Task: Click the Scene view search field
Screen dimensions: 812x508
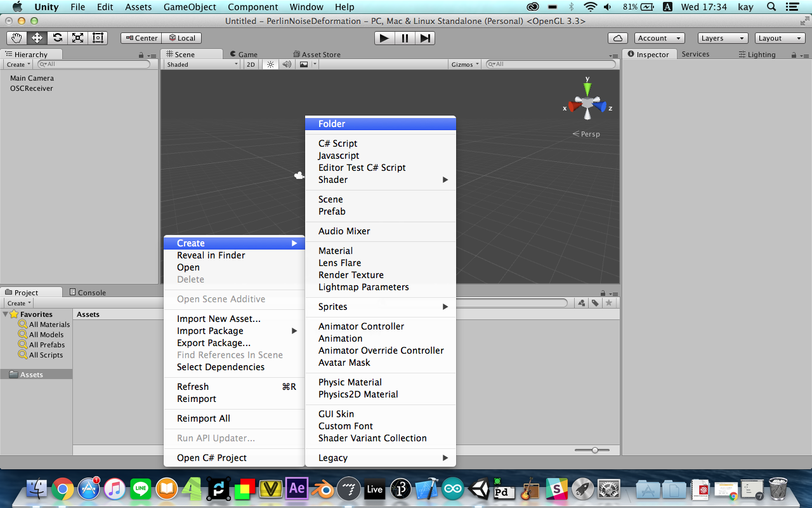Action: [550, 64]
